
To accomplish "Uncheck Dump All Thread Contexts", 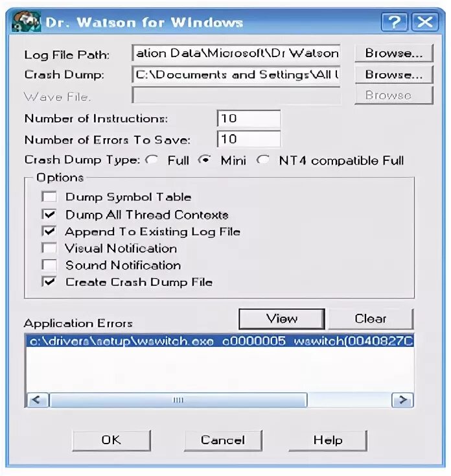I will point(49,214).
